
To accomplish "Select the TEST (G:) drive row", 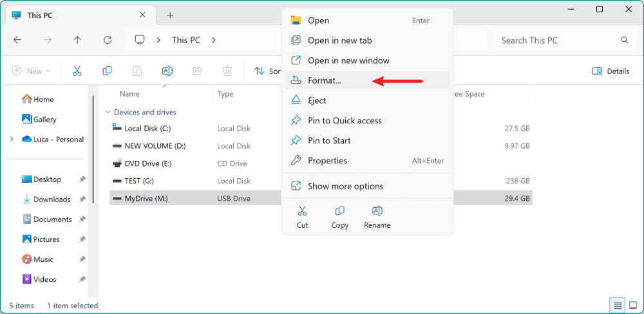I will click(321, 181).
